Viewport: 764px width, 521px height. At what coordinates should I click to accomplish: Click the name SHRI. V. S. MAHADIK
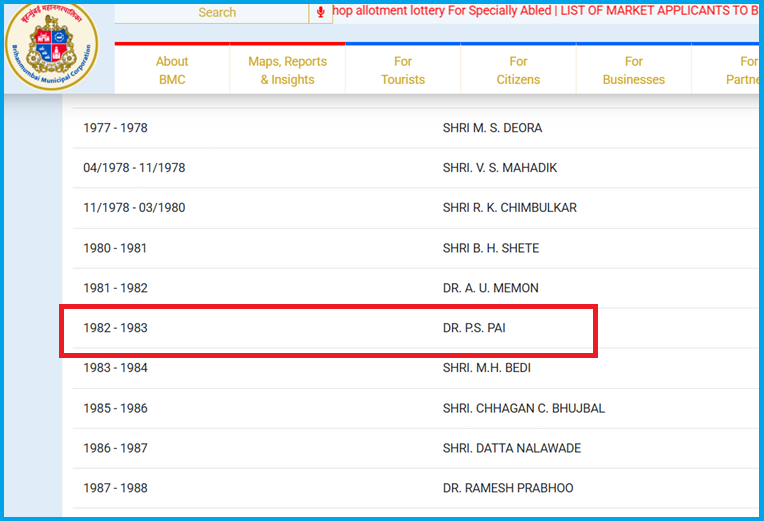click(499, 168)
